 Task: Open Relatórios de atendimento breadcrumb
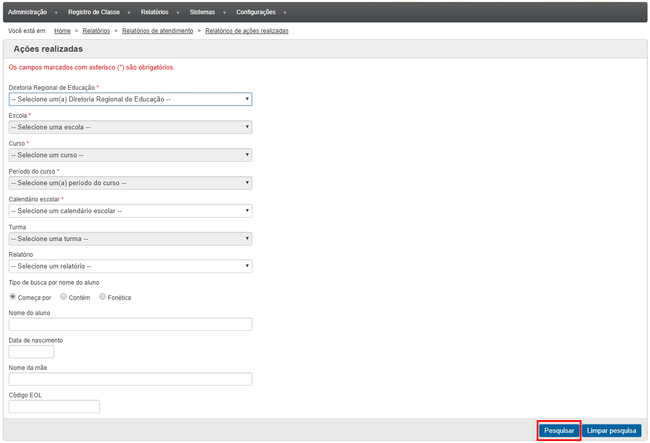[x=158, y=31]
